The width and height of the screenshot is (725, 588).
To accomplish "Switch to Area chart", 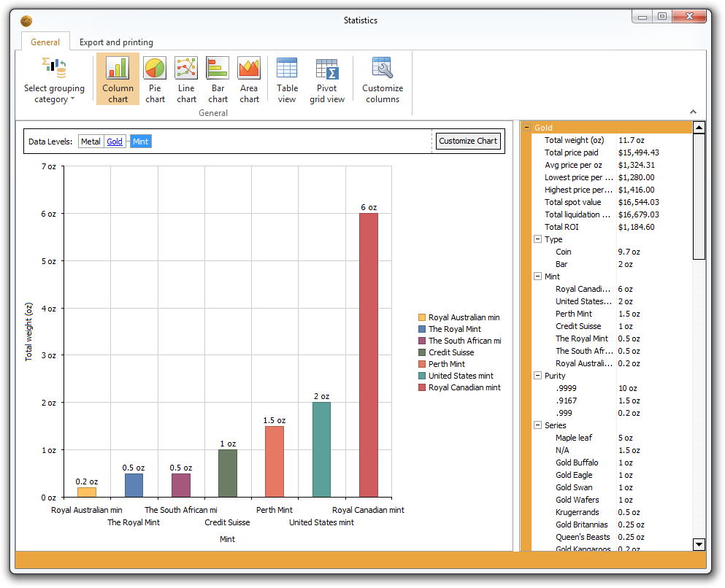I will [x=249, y=79].
